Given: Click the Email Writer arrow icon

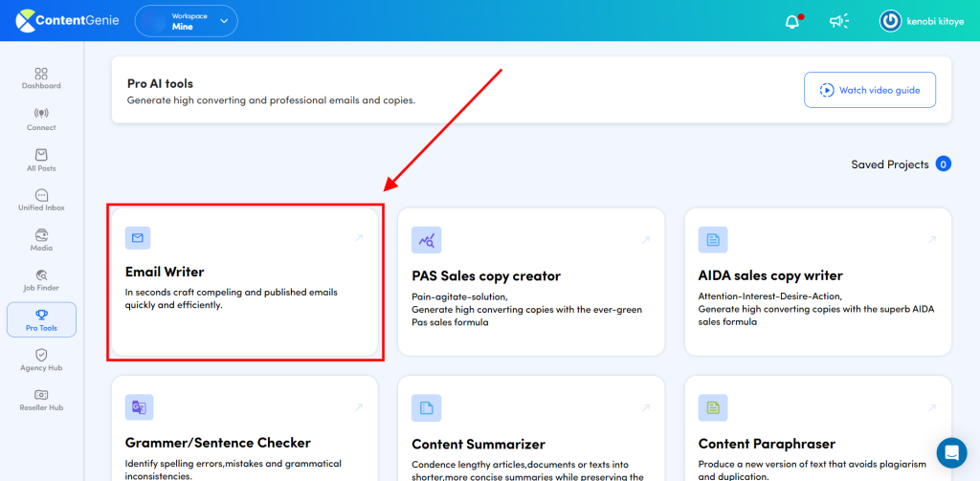Looking at the screenshot, I should [359, 238].
